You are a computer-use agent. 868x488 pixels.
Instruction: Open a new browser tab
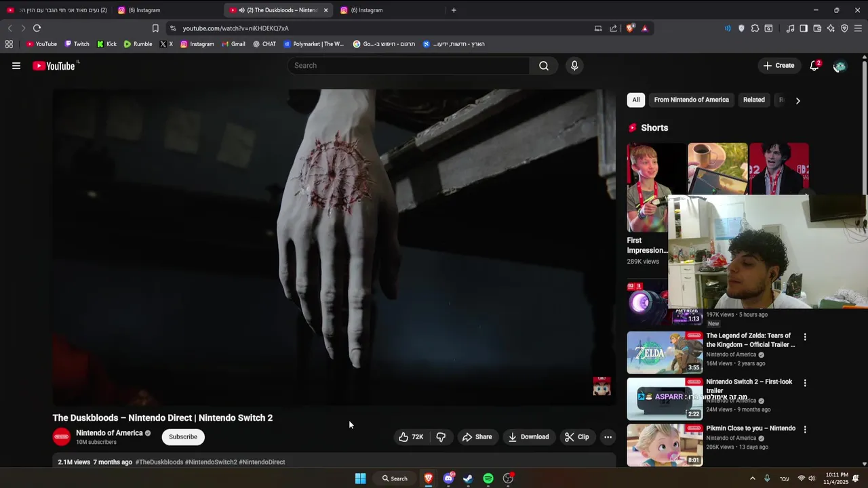pos(454,10)
